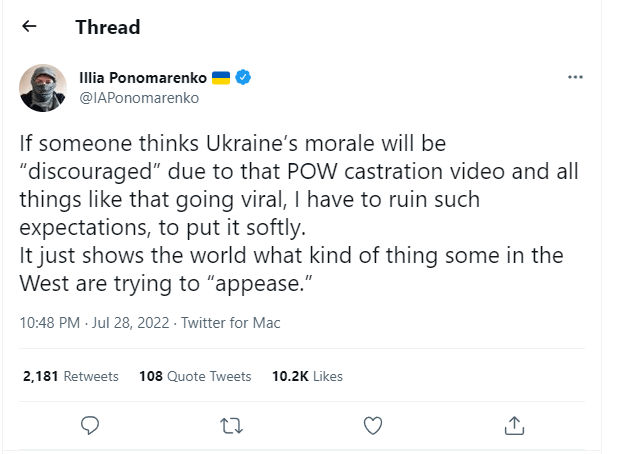This screenshot has height=454, width=623.
Task: Click the @IAPonomarenko handle
Action: (x=125, y=98)
